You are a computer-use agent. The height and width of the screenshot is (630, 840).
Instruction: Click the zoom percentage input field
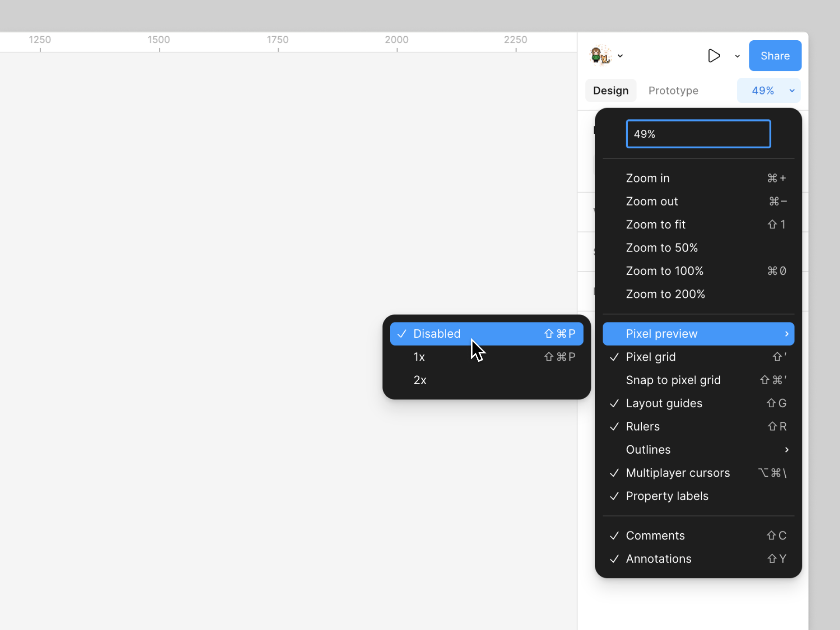coord(698,134)
